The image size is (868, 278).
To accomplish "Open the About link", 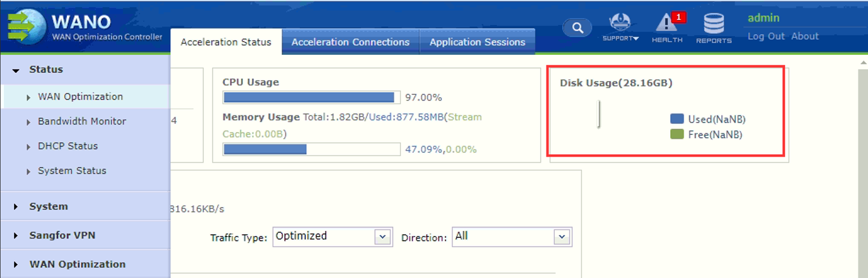I will tap(805, 36).
